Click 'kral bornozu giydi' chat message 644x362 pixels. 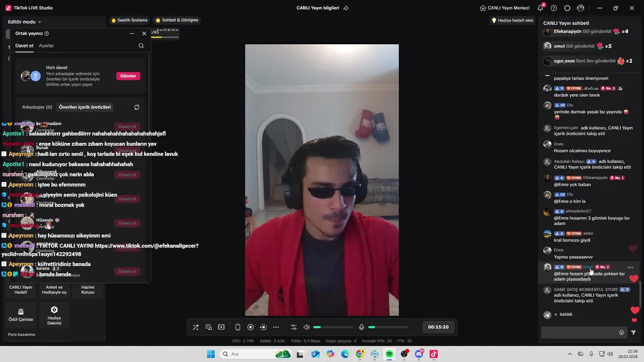click(572, 240)
